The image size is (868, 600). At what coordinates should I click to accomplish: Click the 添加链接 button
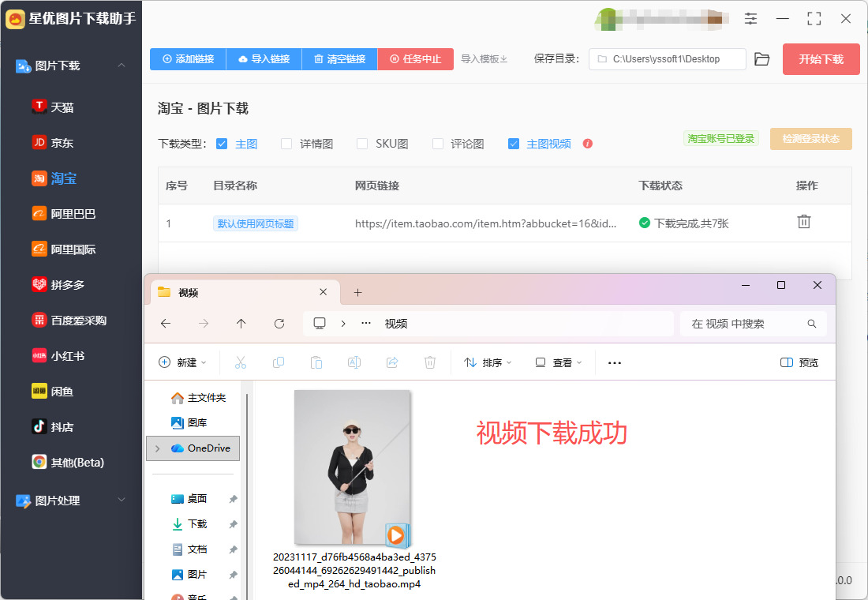click(189, 58)
